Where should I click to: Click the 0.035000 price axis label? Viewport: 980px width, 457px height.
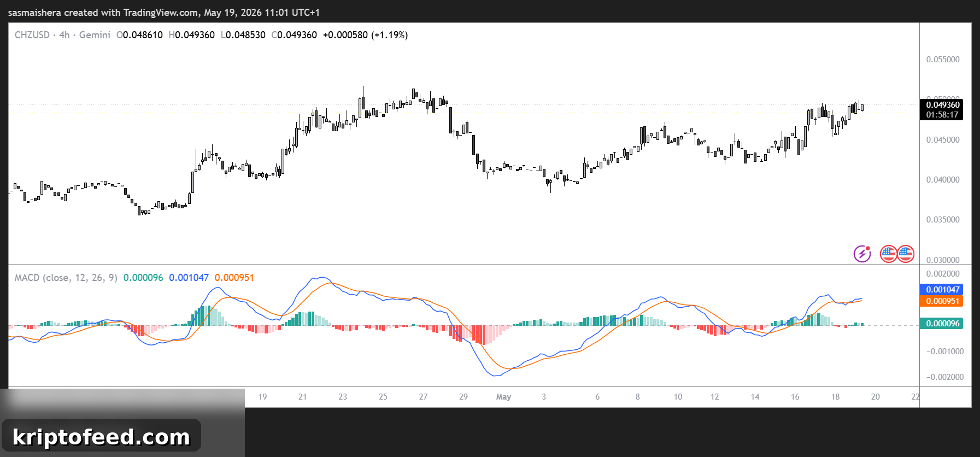(x=943, y=220)
